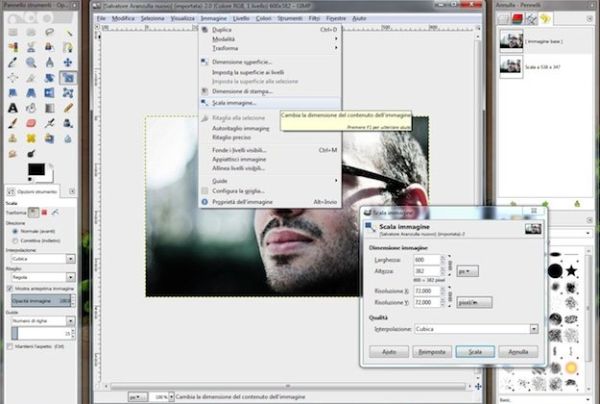Open the Livello menu
Image resolution: width=600 pixels, height=404 pixels.
tap(241, 18)
